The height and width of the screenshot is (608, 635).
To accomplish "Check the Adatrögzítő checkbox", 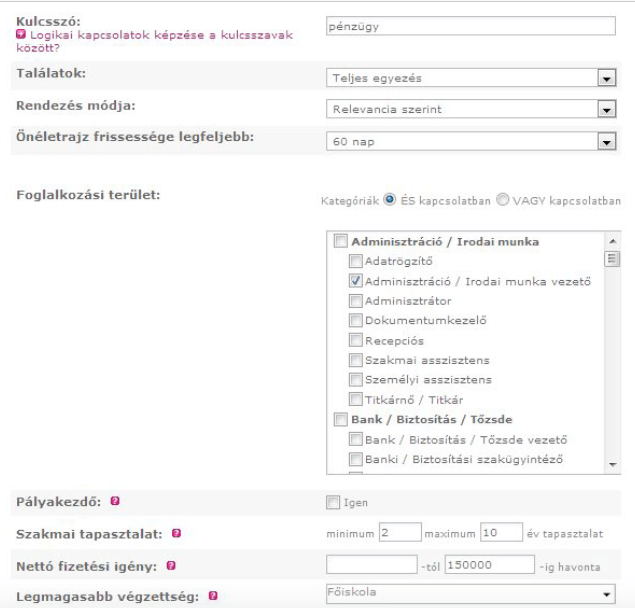I will point(356,261).
